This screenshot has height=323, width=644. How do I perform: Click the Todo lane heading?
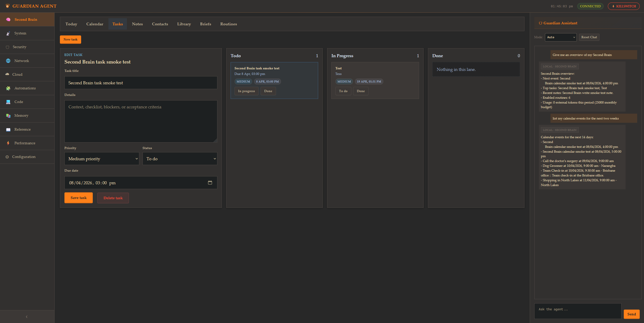tap(236, 56)
